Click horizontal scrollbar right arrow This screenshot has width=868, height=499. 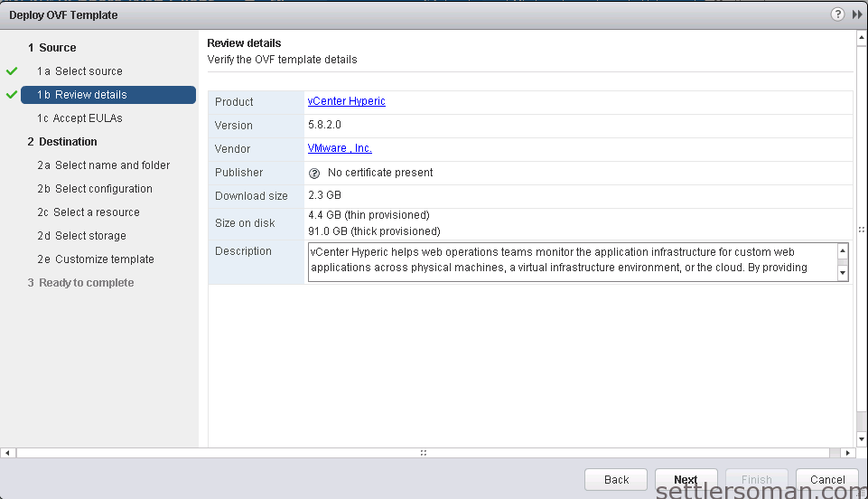[847, 453]
